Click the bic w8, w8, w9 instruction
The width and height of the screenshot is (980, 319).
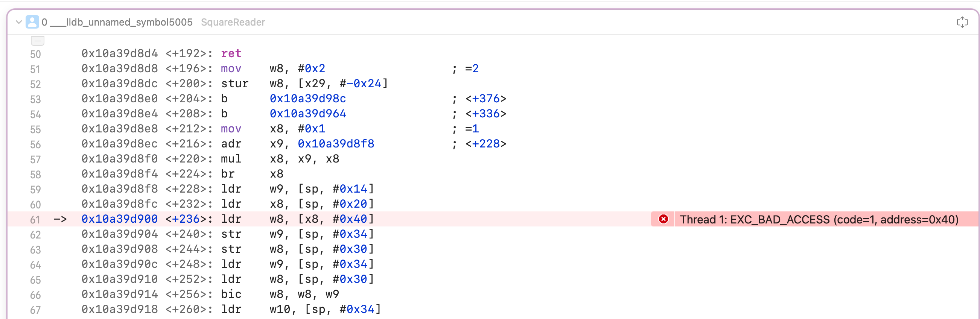(x=280, y=294)
